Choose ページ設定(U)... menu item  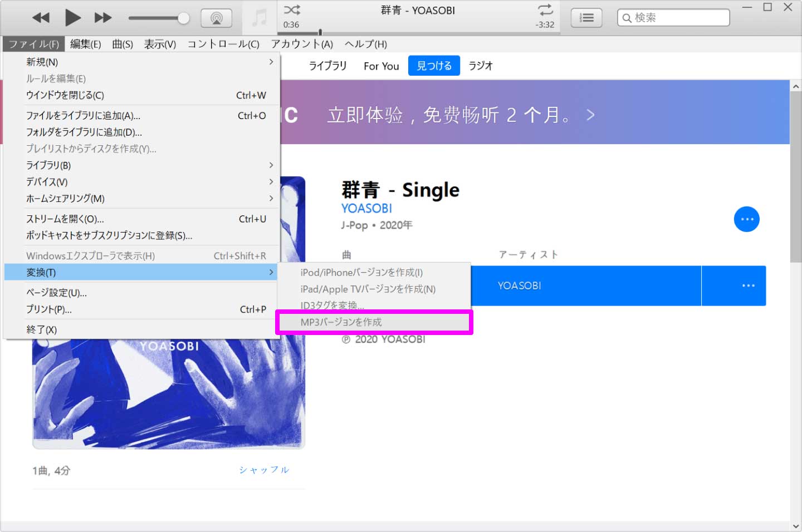[141, 293]
